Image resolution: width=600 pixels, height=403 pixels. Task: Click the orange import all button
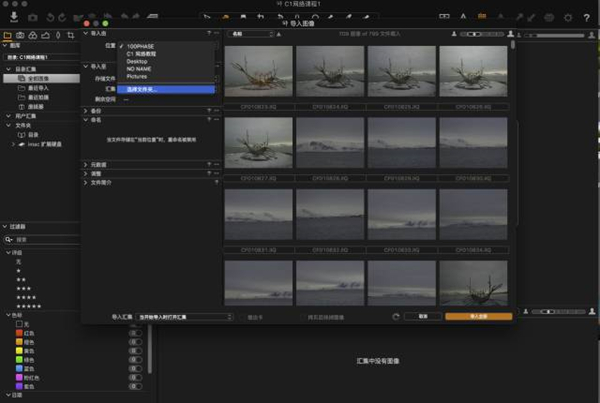[479, 317]
